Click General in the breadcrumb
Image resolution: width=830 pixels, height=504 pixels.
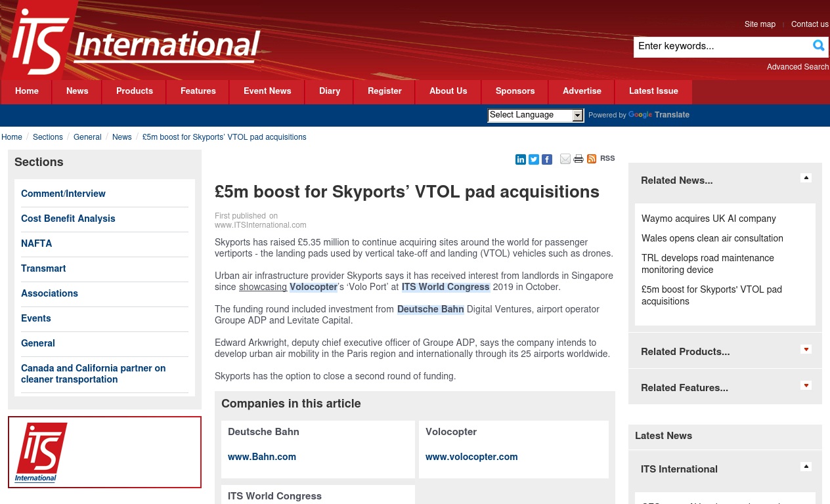pyautogui.click(x=87, y=137)
